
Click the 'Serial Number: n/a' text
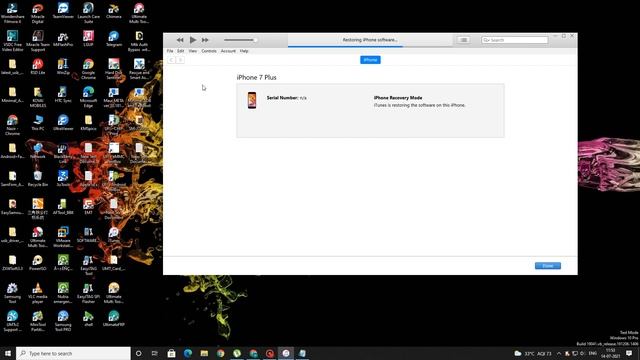pyautogui.click(x=287, y=98)
